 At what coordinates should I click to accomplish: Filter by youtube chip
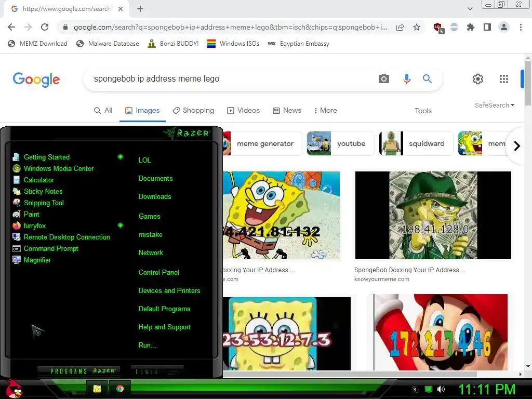pos(340,143)
